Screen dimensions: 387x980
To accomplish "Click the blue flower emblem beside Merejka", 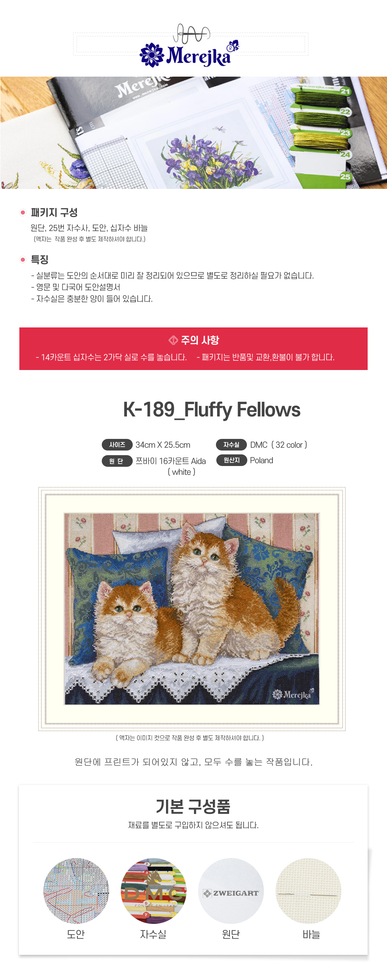I will (x=152, y=55).
